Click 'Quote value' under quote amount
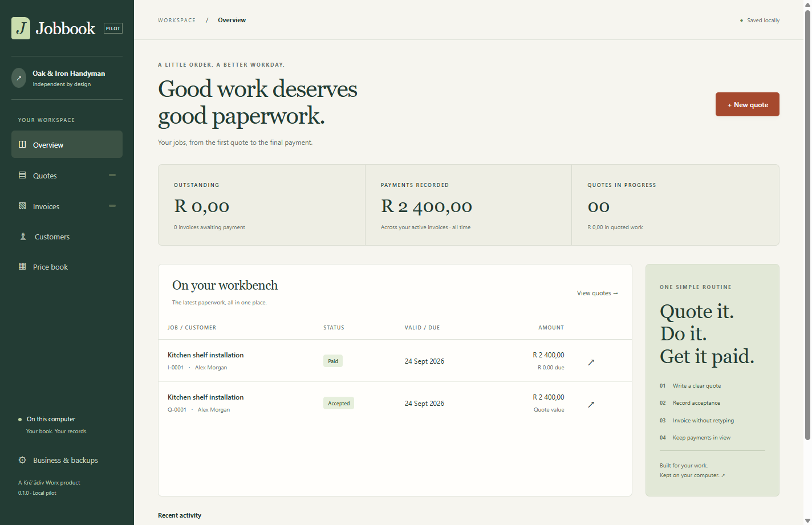Image resolution: width=812 pixels, height=525 pixels. (x=549, y=410)
